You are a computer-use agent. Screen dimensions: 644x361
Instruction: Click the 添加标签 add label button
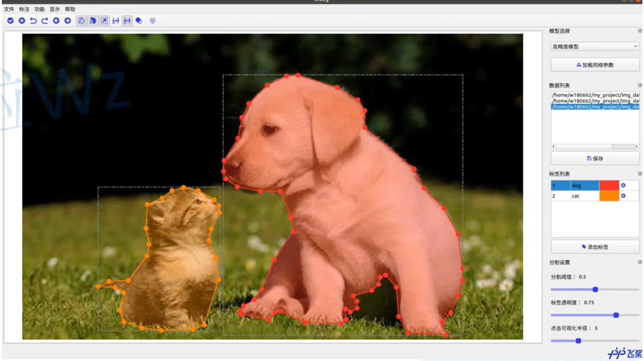[595, 247]
